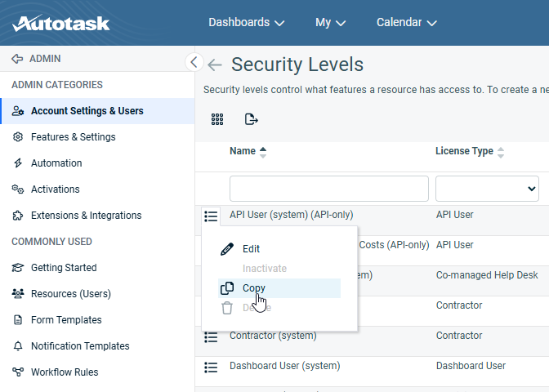The image size is (549, 392).
Task: Open the My menu
Action: (330, 22)
